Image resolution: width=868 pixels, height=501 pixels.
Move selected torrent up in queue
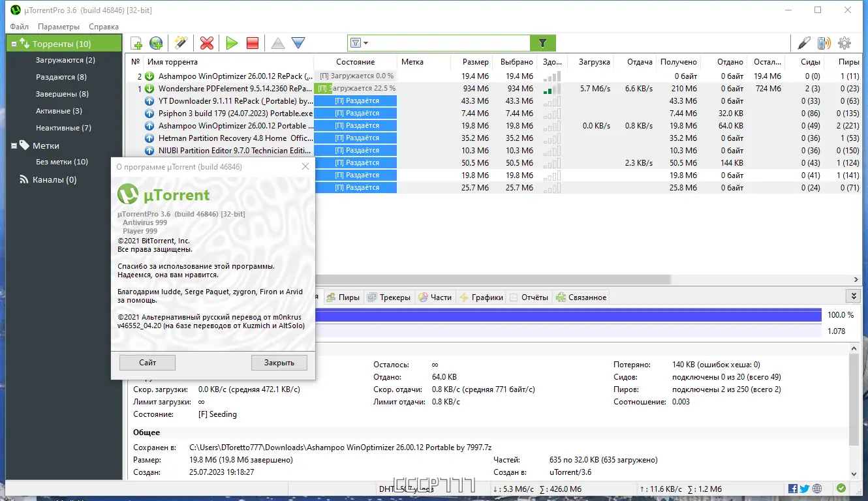(x=277, y=42)
